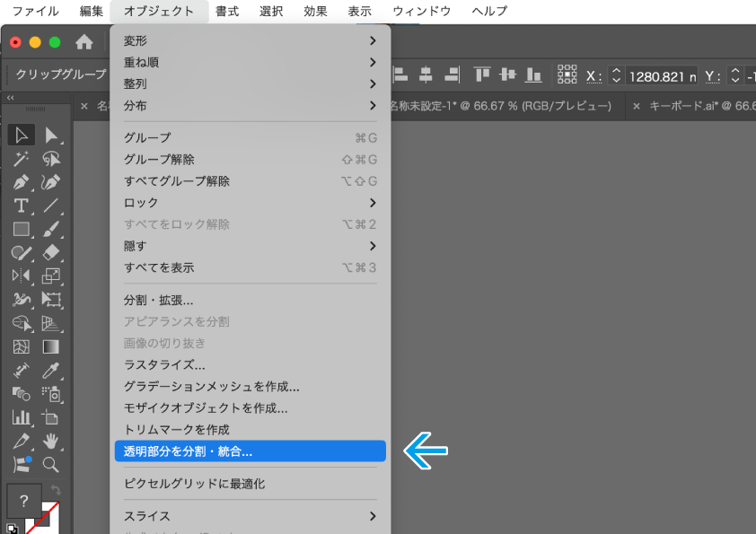Click the Home icon
Viewport: 756px width, 534px height.
84,42
